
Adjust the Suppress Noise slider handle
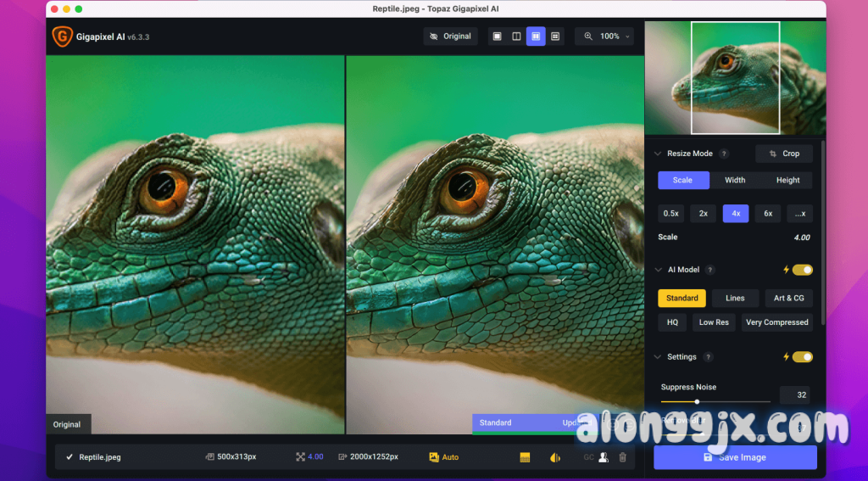(697, 401)
